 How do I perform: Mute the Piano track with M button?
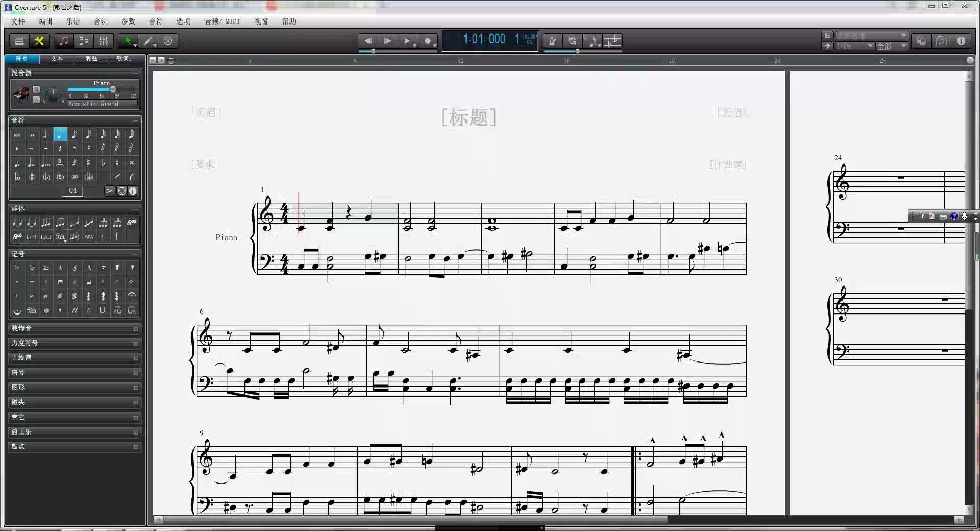click(36, 89)
